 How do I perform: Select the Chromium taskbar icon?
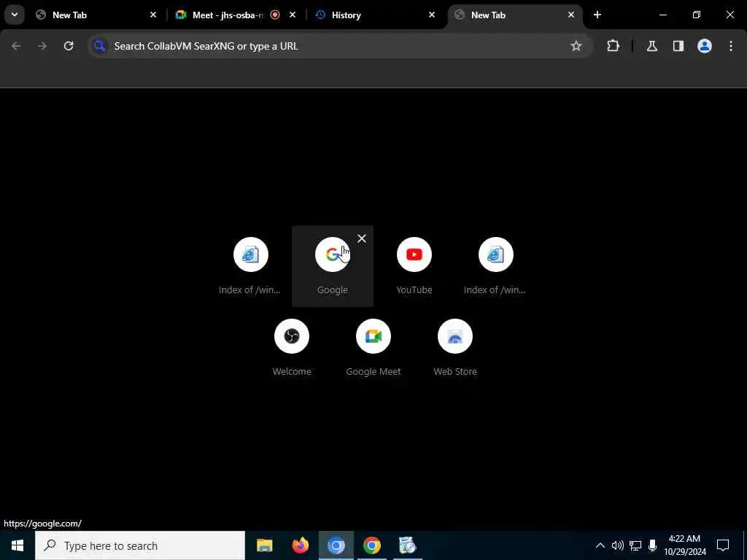click(x=336, y=545)
